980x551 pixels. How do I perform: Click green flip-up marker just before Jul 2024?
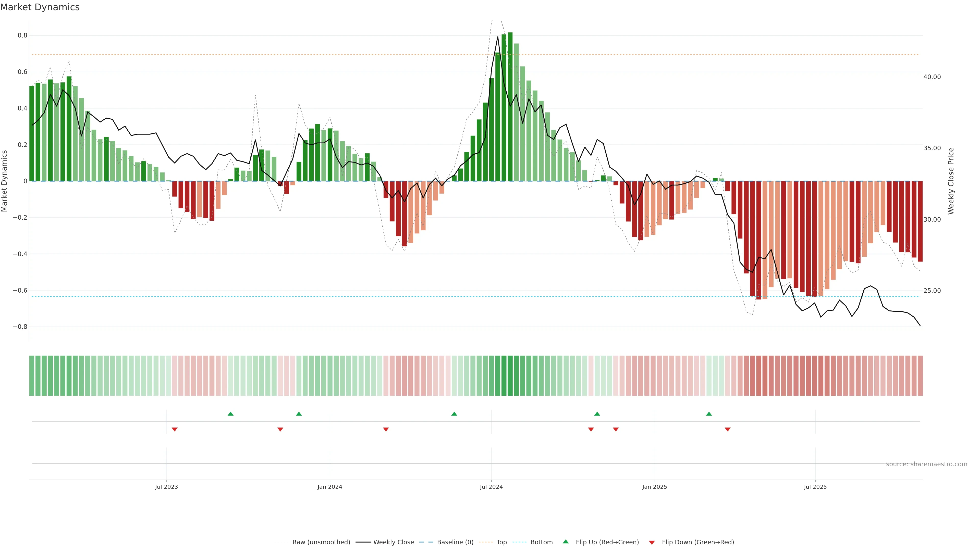coord(454,414)
